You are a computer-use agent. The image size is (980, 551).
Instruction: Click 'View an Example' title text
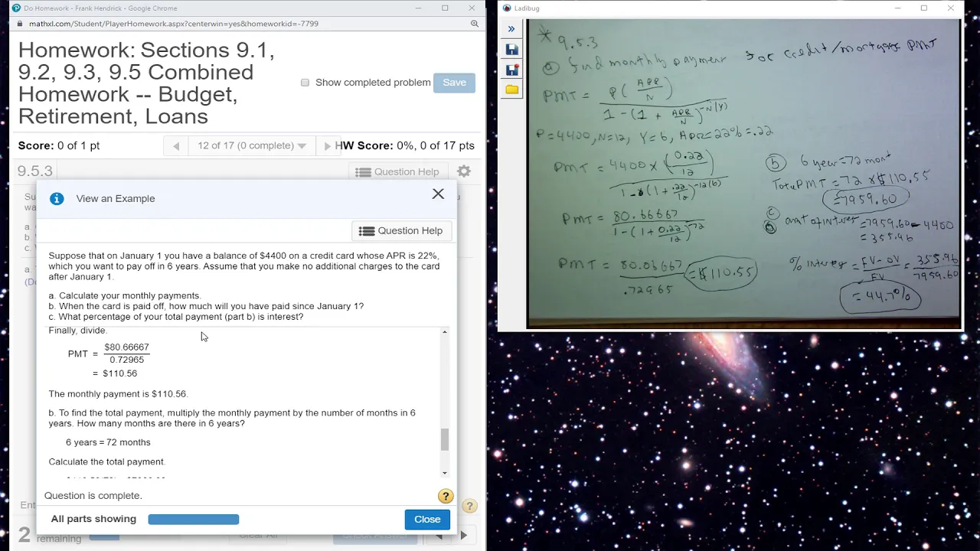click(116, 198)
